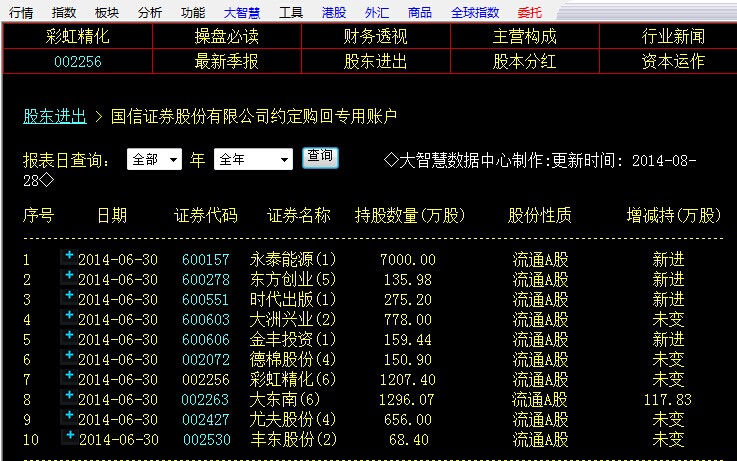
Task: Open the 商品 menu
Action: point(420,12)
